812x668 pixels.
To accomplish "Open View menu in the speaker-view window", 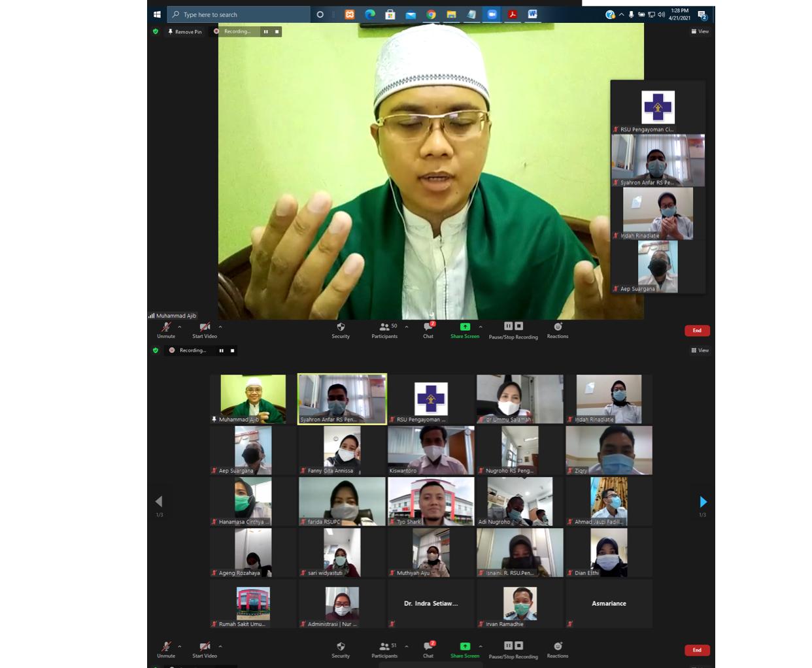I will tap(700, 31).
